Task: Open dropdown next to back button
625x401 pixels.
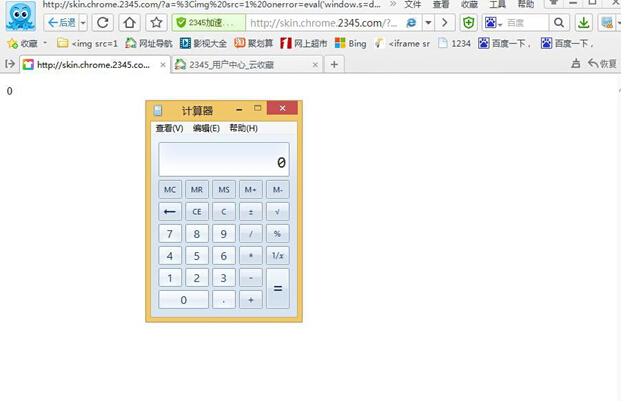Action: tap(83, 22)
